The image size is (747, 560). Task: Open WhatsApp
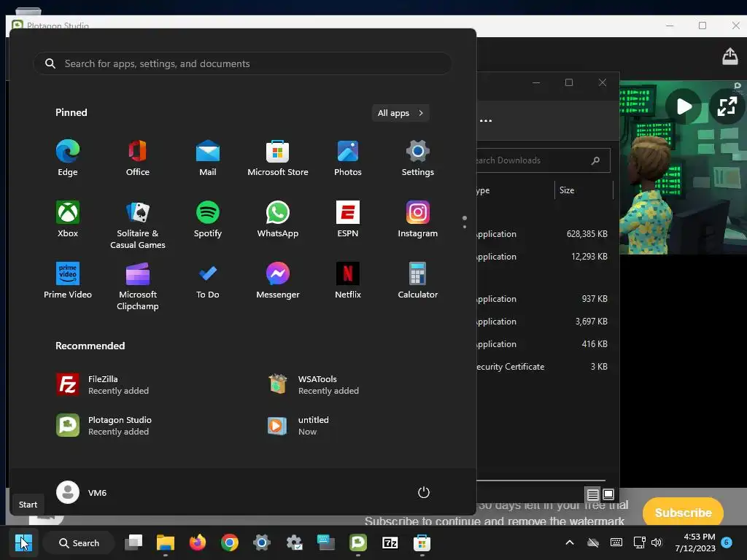click(x=278, y=219)
